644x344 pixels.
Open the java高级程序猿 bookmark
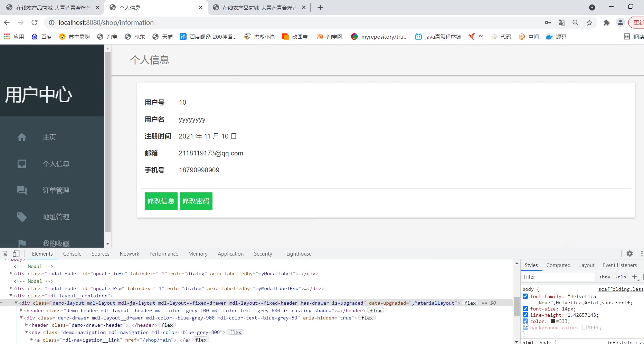tap(438, 37)
